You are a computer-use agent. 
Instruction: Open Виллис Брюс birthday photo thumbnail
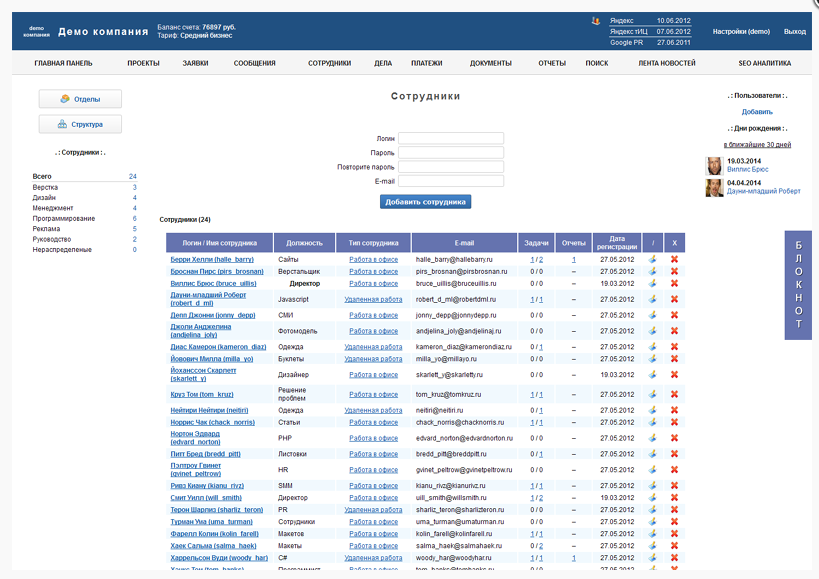click(x=714, y=166)
